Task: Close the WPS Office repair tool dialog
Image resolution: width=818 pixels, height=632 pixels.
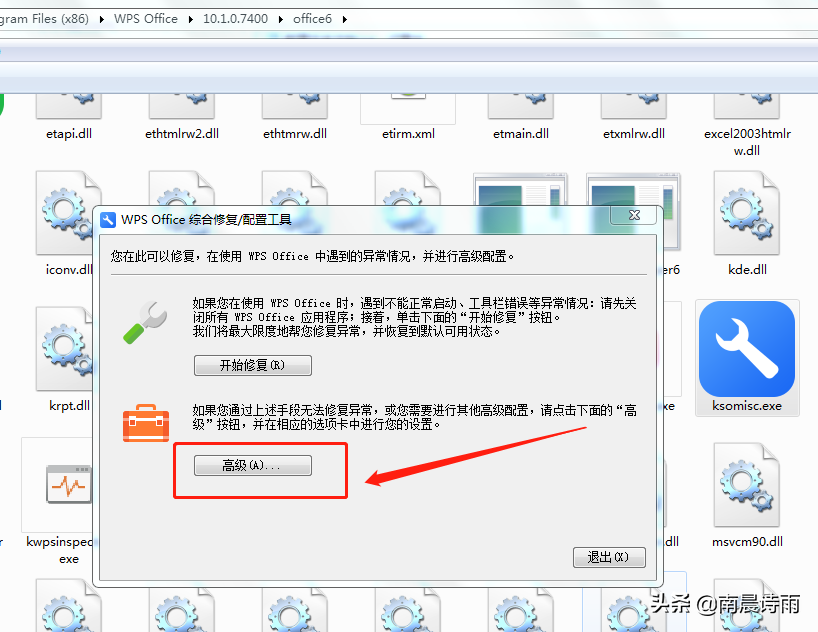Action: (634, 215)
